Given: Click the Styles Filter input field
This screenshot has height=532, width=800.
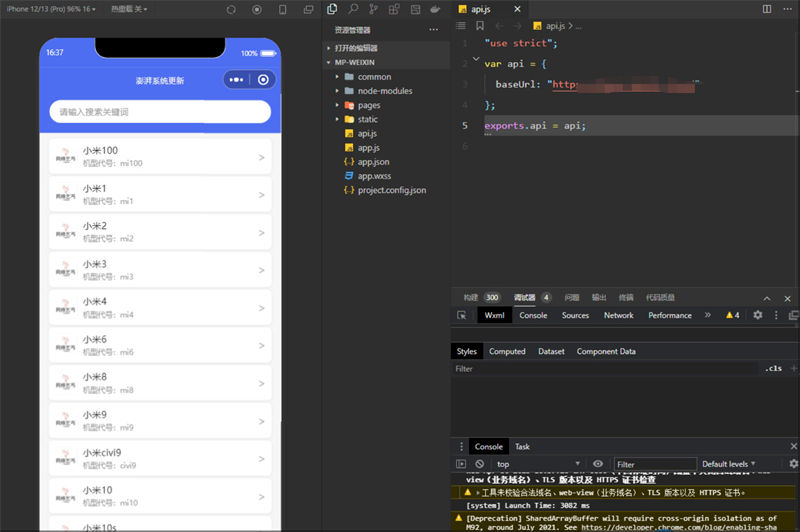Looking at the screenshot, I should tap(605, 368).
